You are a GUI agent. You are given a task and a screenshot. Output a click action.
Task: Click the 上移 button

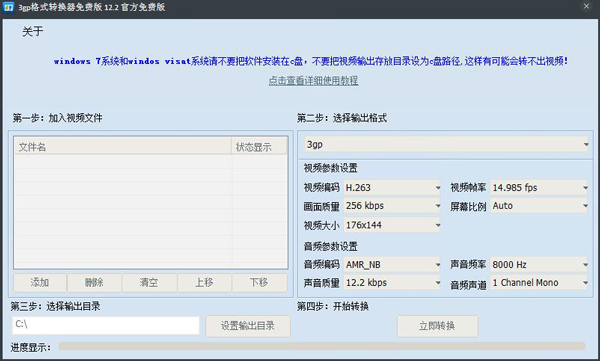coord(204,283)
